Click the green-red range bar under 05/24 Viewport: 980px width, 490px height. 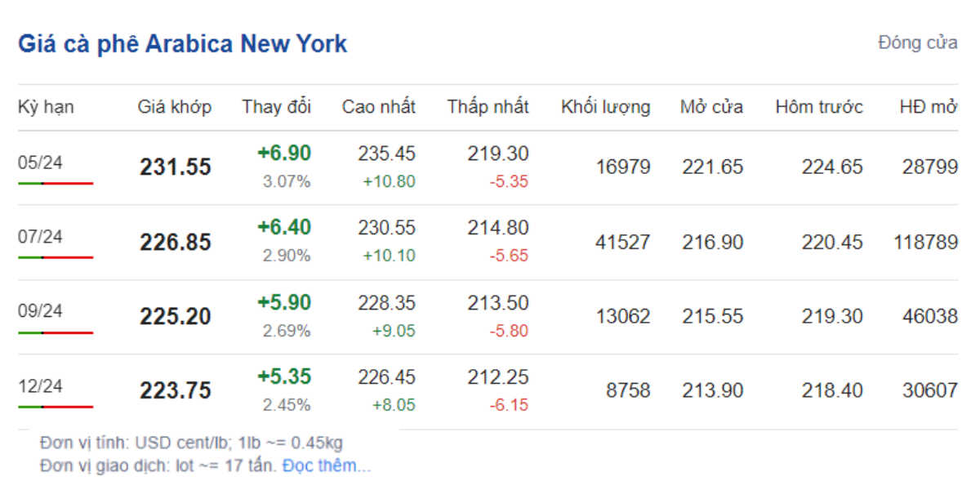click(x=56, y=183)
